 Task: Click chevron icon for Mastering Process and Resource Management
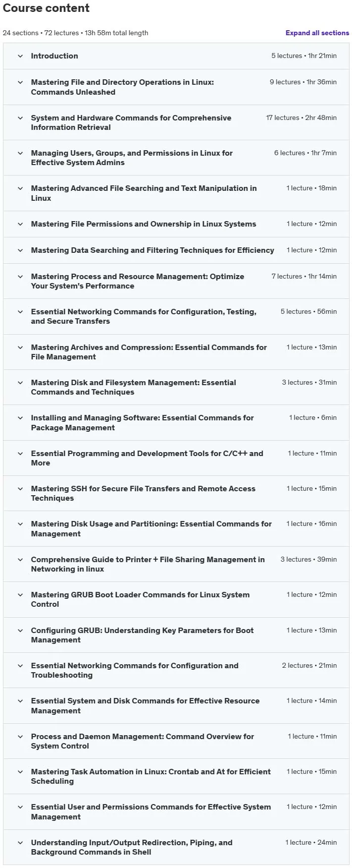tap(20, 277)
